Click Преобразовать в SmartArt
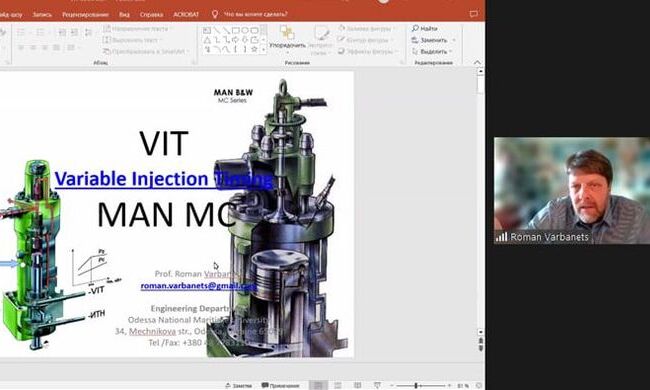This screenshot has height=390, width=650. [146, 51]
